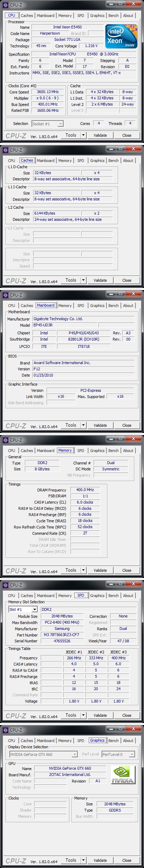
Task: Open Tools dropdown arrow in the CPU window
Action: (x=83, y=135)
